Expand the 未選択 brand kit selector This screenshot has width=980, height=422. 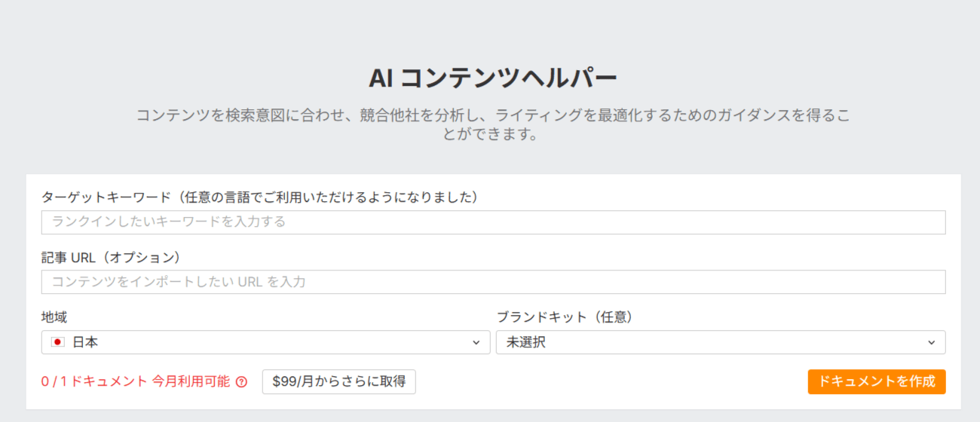pos(720,342)
